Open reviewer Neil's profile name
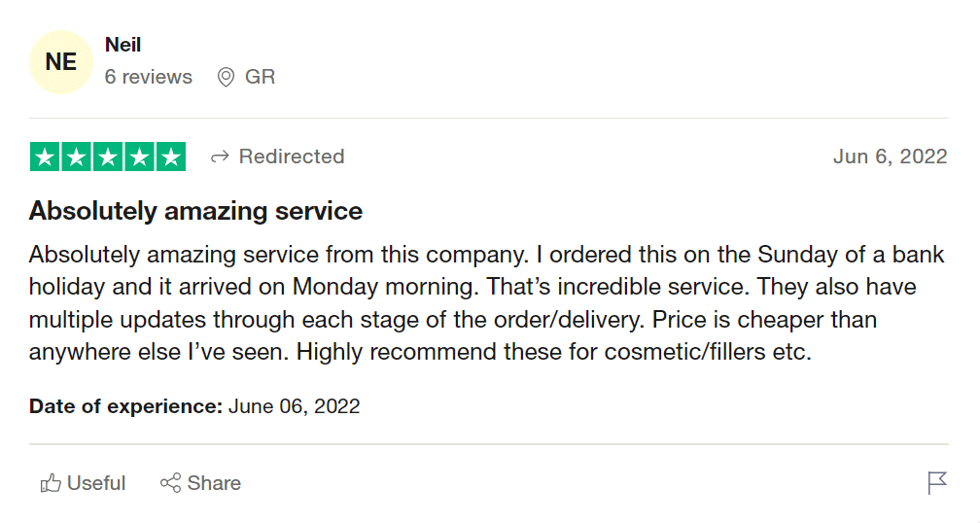This screenshot has width=980, height=523. pyautogui.click(x=123, y=45)
